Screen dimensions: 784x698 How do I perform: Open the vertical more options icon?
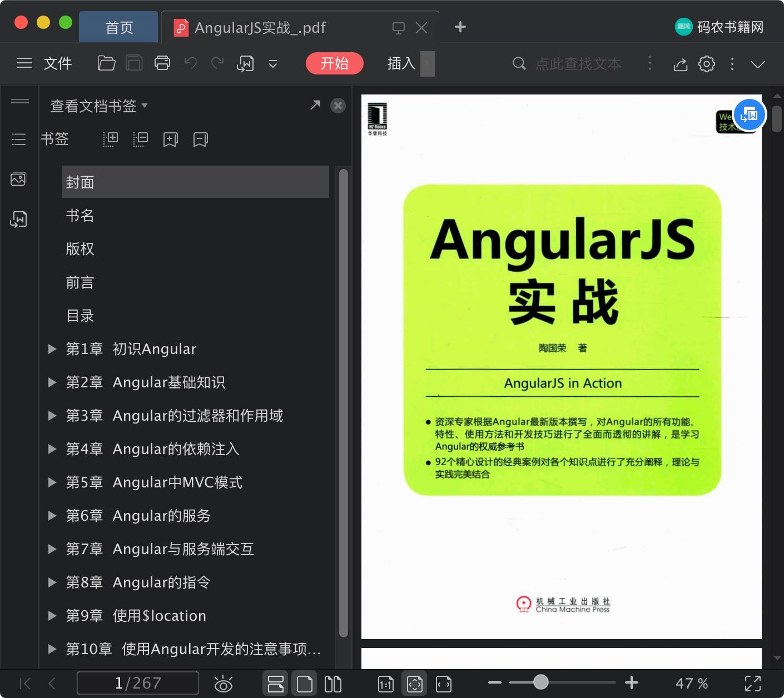tap(732, 64)
